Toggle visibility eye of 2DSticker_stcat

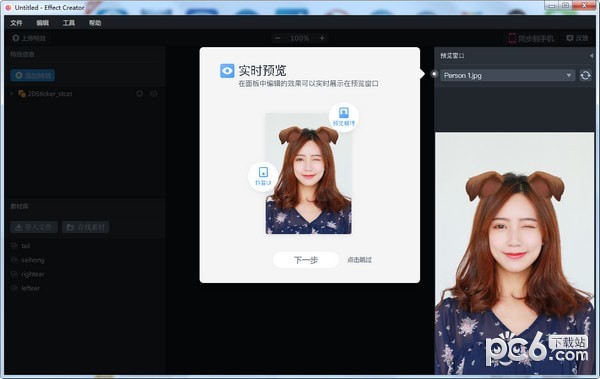(x=154, y=93)
